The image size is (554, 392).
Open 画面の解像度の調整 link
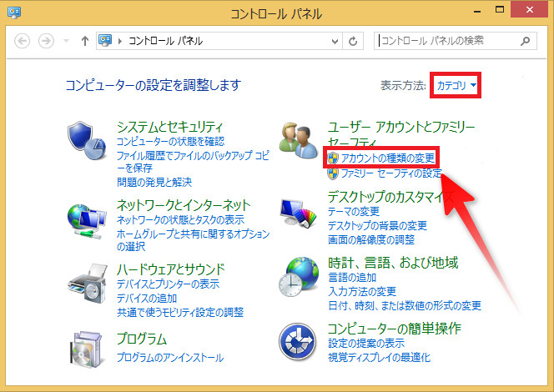371,240
